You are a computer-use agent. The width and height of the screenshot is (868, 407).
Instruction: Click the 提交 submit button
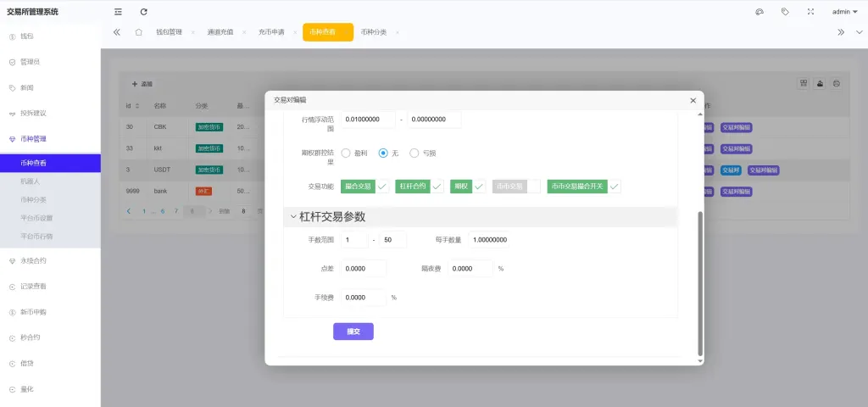click(353, 332)
